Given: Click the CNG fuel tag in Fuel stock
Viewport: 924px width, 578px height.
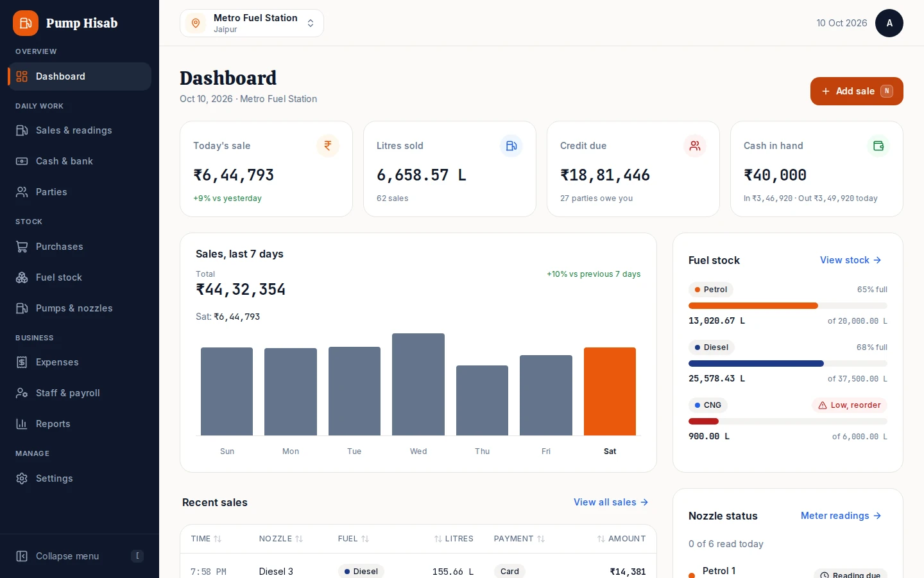Looking at the screenshot, I should (x=708, y=405).
